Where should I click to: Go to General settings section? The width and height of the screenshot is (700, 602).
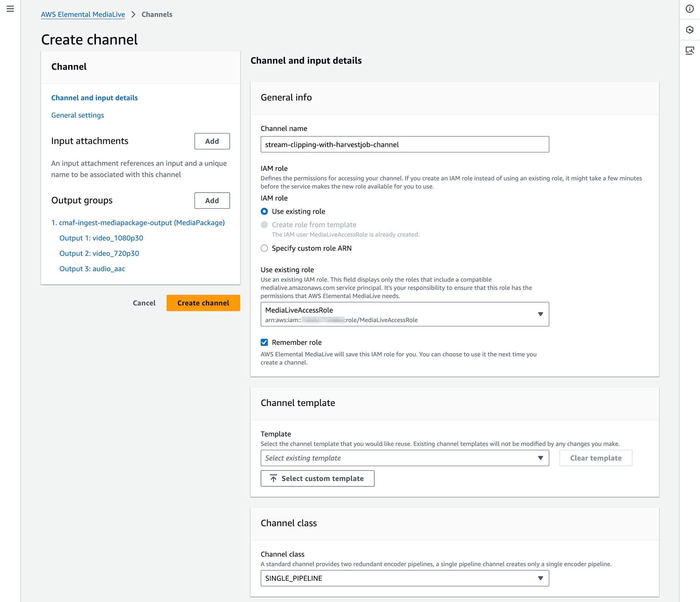78,115
